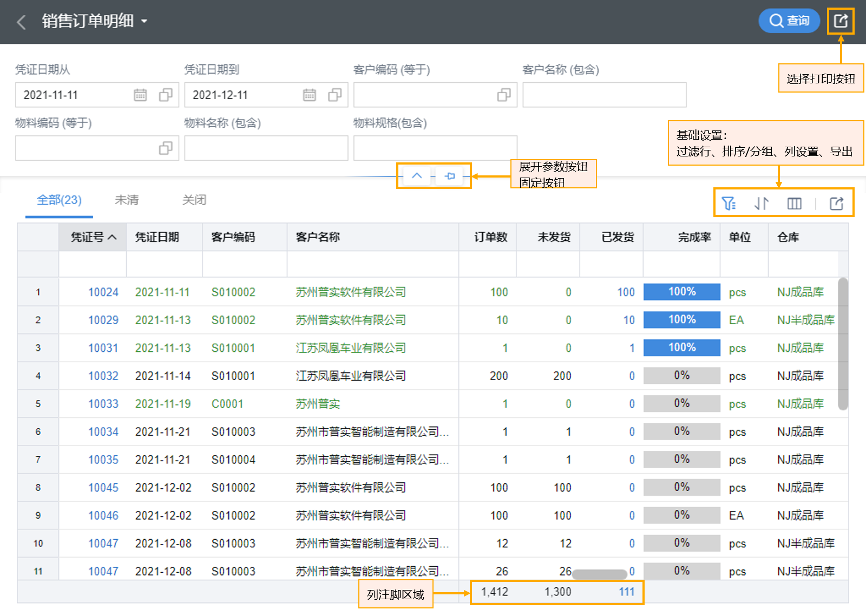Click the horizontal table scrollbar
Screen dimensions: 866x616
pyautogui.click(x=600, y=574)
